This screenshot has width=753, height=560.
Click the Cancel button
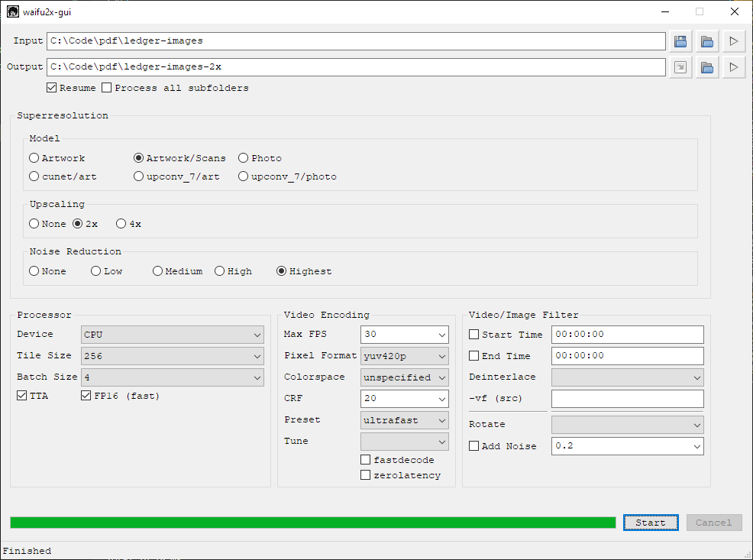pos(714,523)
